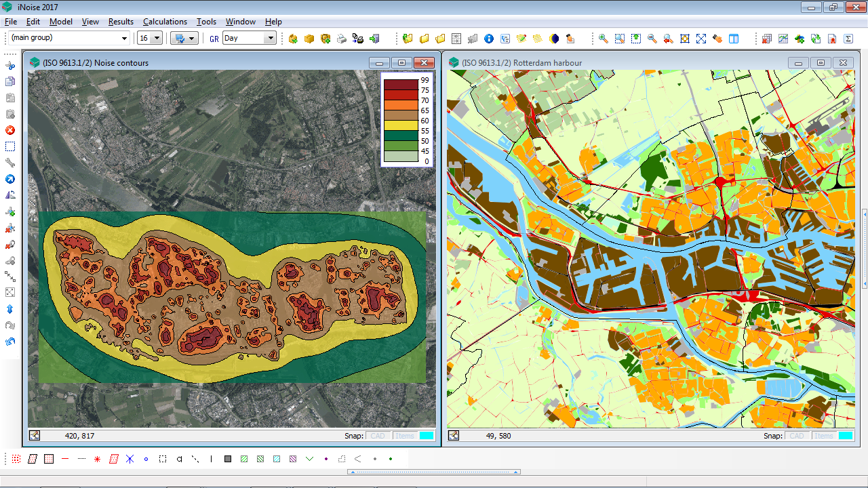This screenshot has height=488, width=868.
Task: Open the main group dropdown
Action: click(x=124, y=39)
